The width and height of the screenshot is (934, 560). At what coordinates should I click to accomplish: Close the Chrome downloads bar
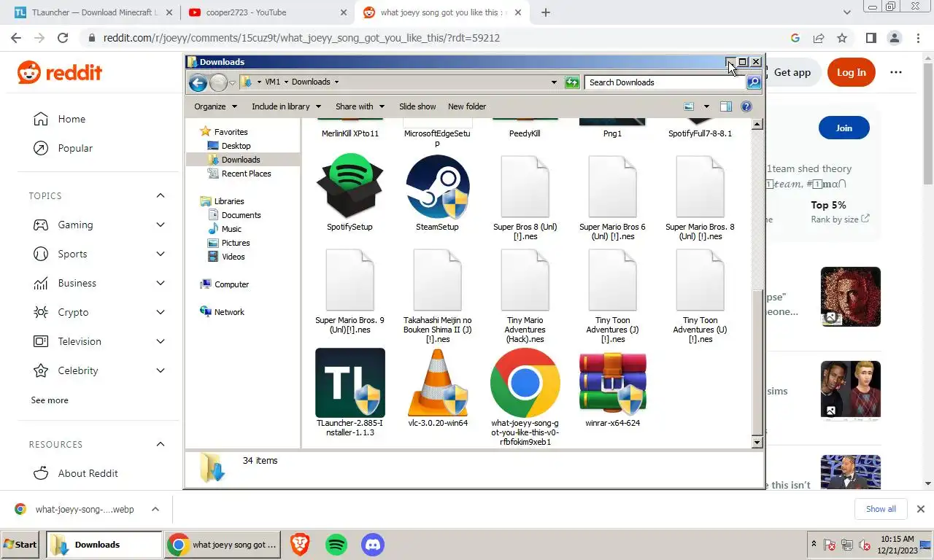coord(920,509)
